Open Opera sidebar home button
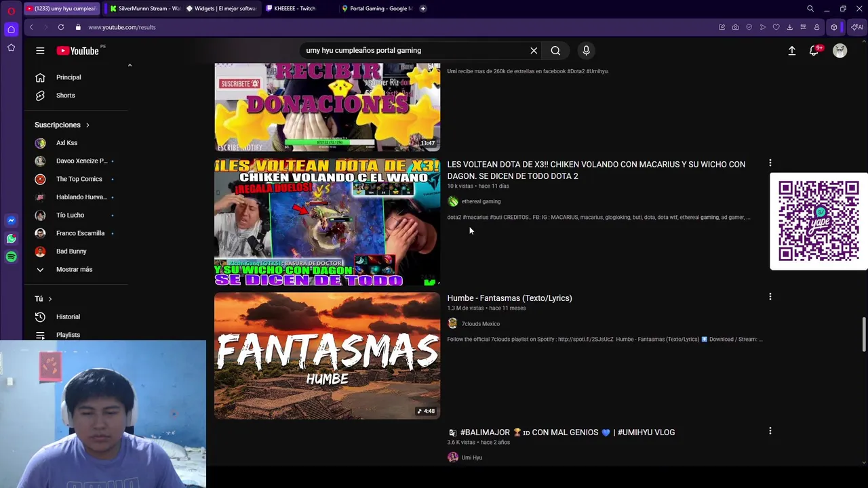868x488 pixels. (11, 29)
